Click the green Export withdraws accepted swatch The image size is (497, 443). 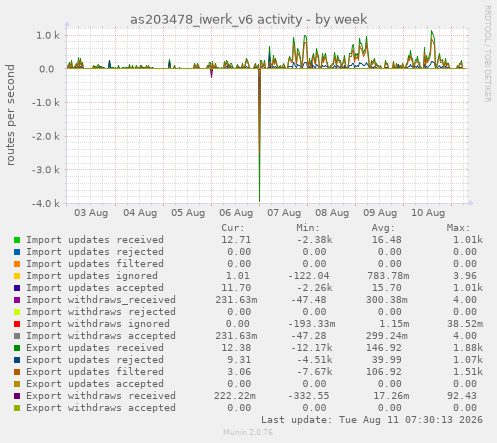pos(17,408)
